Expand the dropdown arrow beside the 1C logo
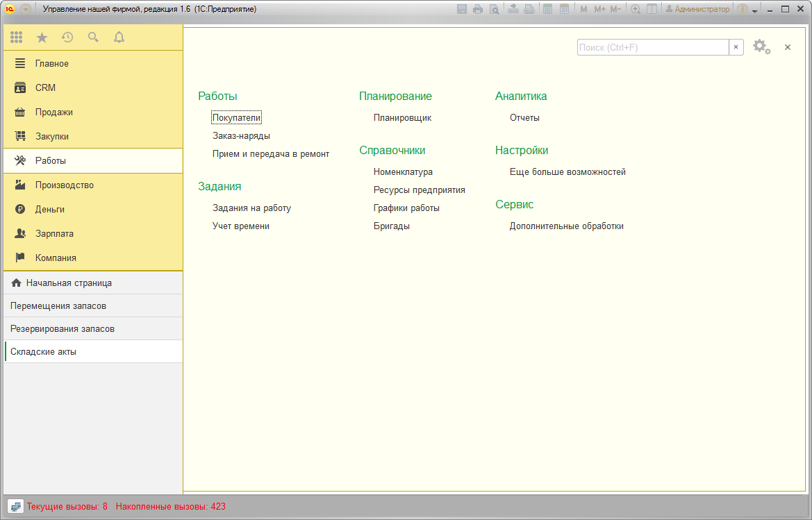Viewport: 812px width, 520px height. (x=26, y=9)
